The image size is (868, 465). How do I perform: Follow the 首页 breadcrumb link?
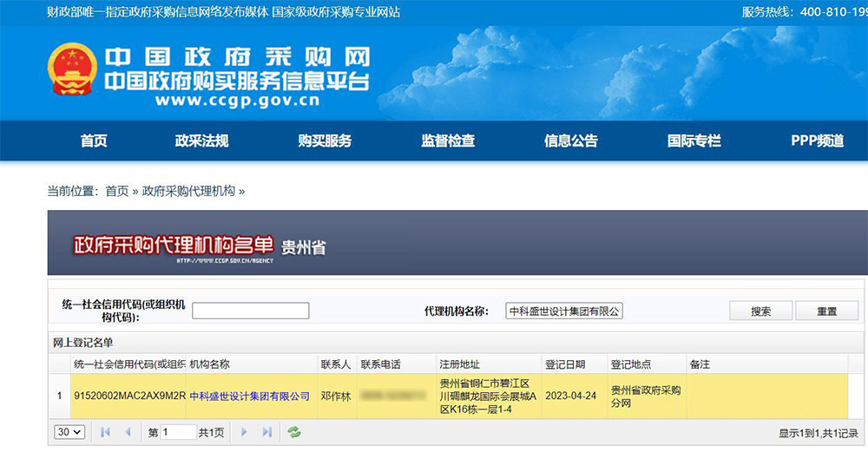117,192
